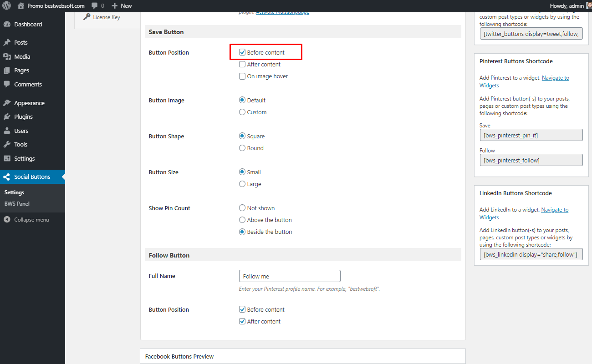Click the bws_pinterest_follow shortcode field
Screen dimensions: 592x364
pos(531,160)
